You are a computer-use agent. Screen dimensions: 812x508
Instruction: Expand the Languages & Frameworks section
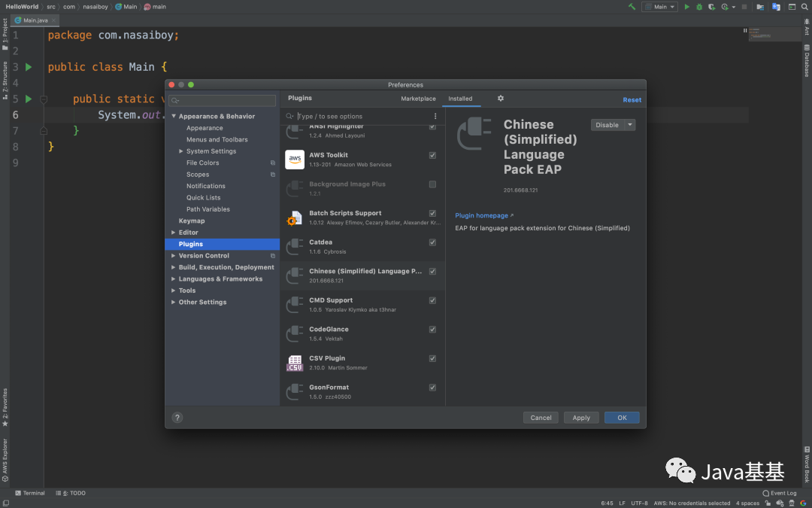pyautogui.click(x=174, y=279)
